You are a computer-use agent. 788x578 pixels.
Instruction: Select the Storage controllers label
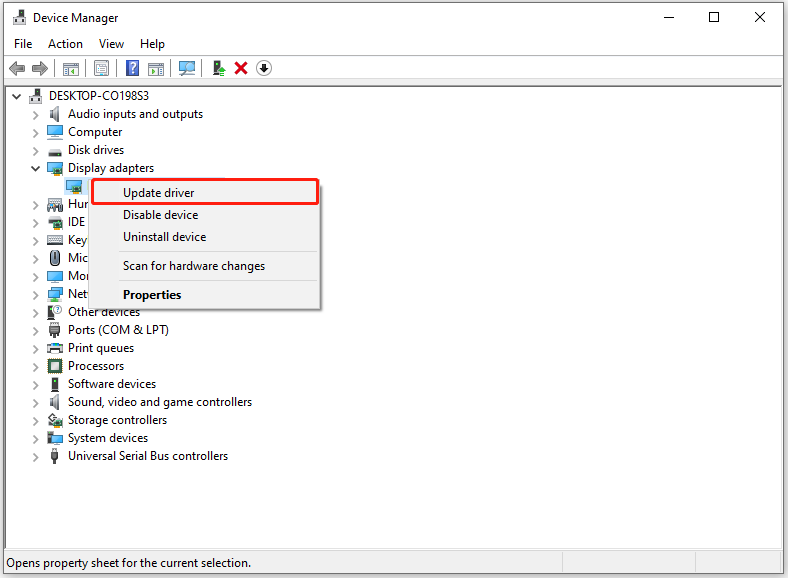[x=117, y=420]
